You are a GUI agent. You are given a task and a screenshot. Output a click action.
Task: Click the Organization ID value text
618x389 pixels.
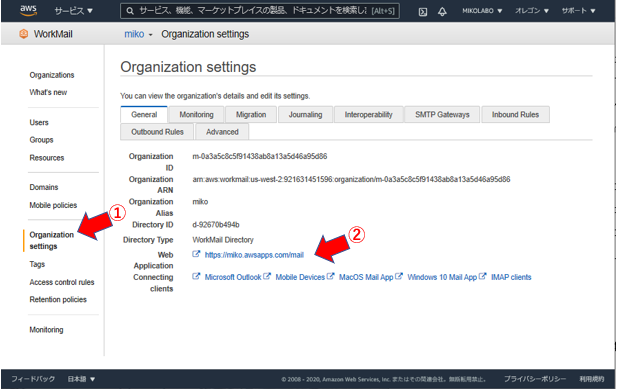point(259,156)
